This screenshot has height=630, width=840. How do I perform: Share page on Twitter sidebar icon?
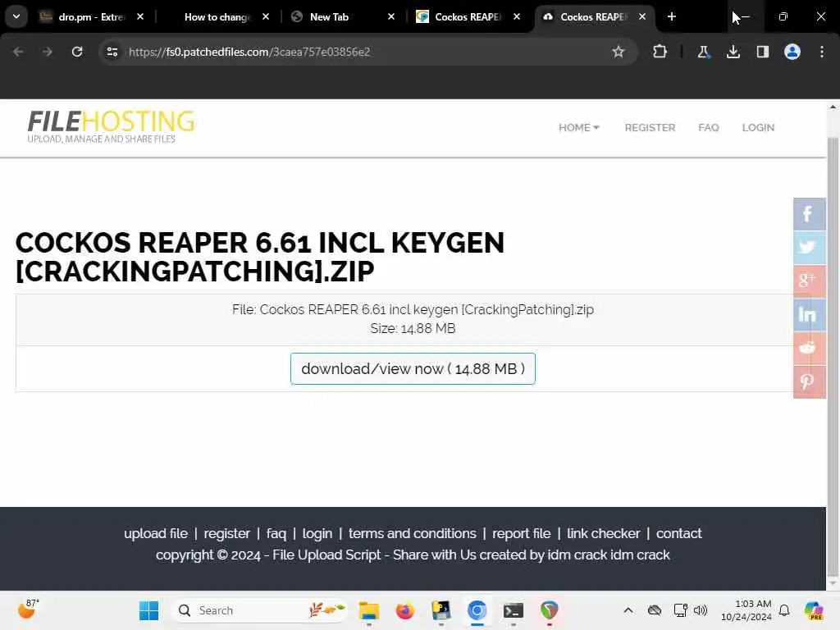point(809,248)
